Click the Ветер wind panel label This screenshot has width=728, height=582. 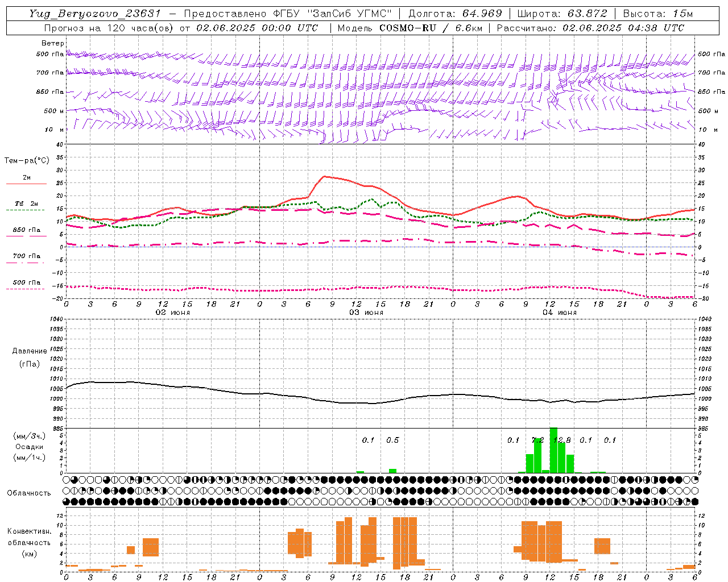click(53, 43)
